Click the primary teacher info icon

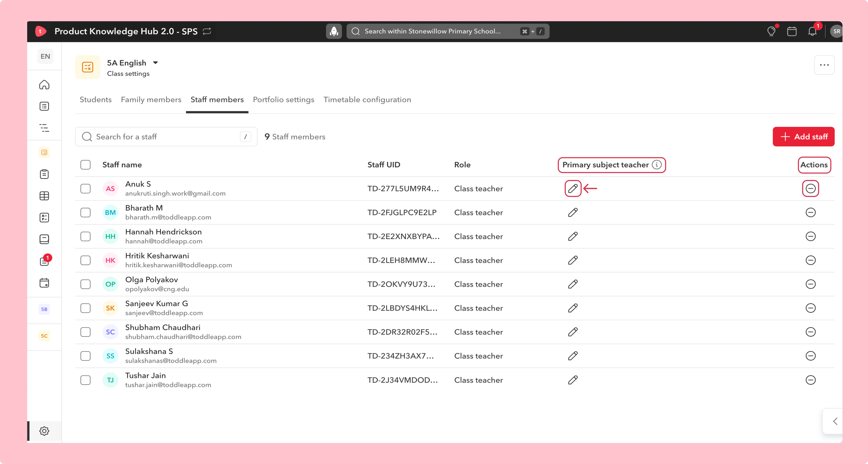pyautogui.click(x=657, y=165)
